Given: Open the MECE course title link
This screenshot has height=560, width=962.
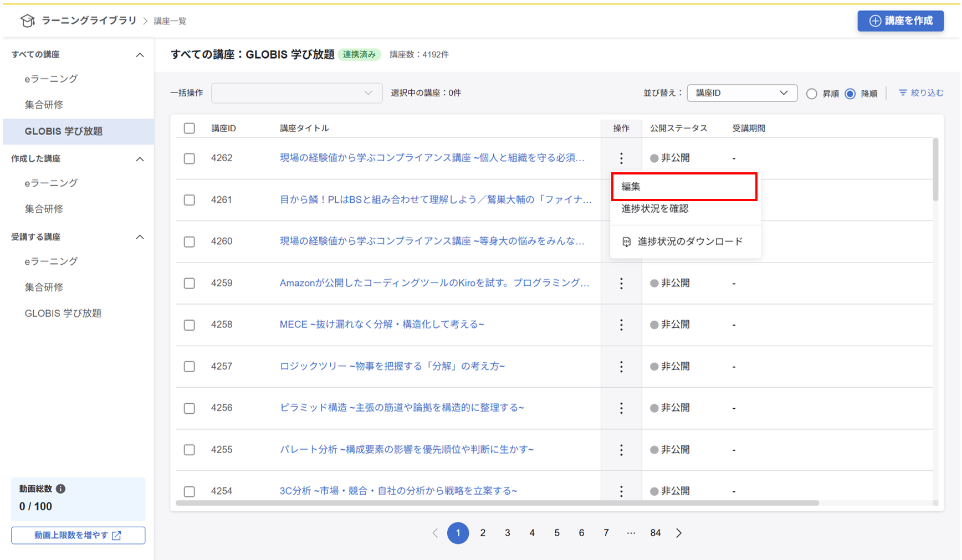Looking at the screenshot, I should (381, 325).
